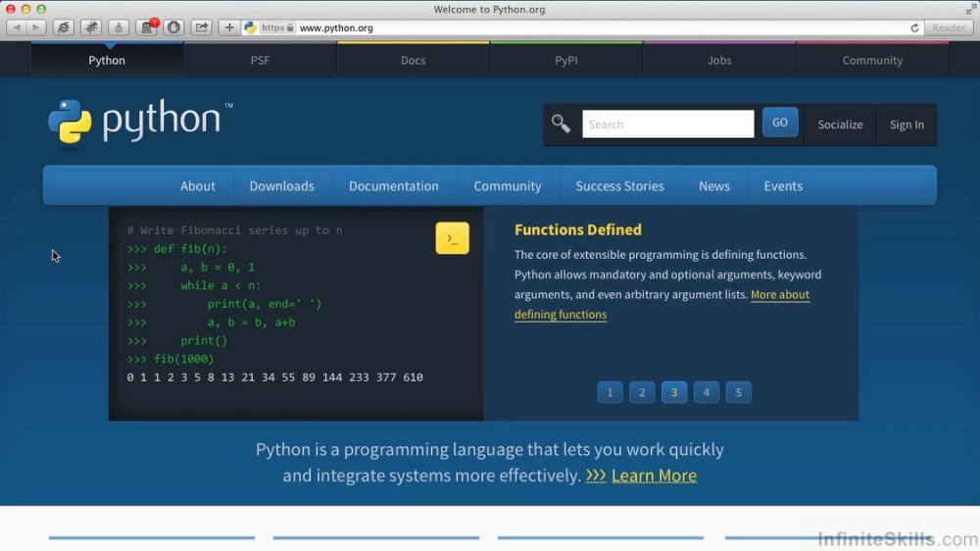Image resolution: width=980 pixels, height=551 pixels.
Task: Select slide 5 in the carousel
Action: click(x=738, y=393)
